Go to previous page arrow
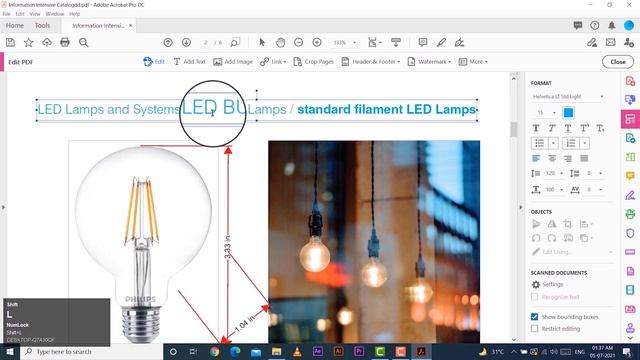The width and height of the screenshot is (640, 360). click(x=168, y=42)
